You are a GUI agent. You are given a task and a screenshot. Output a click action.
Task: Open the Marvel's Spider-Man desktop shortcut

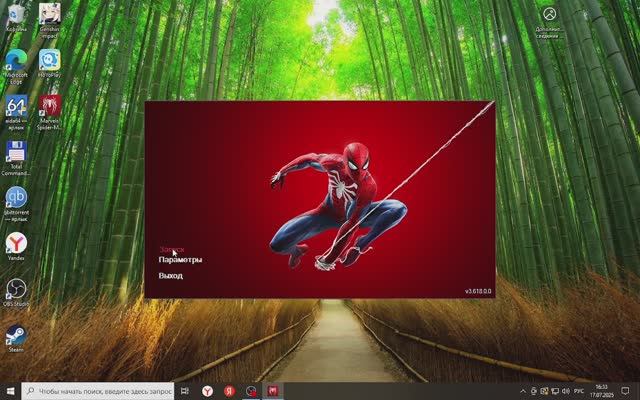tap(50, 112)
